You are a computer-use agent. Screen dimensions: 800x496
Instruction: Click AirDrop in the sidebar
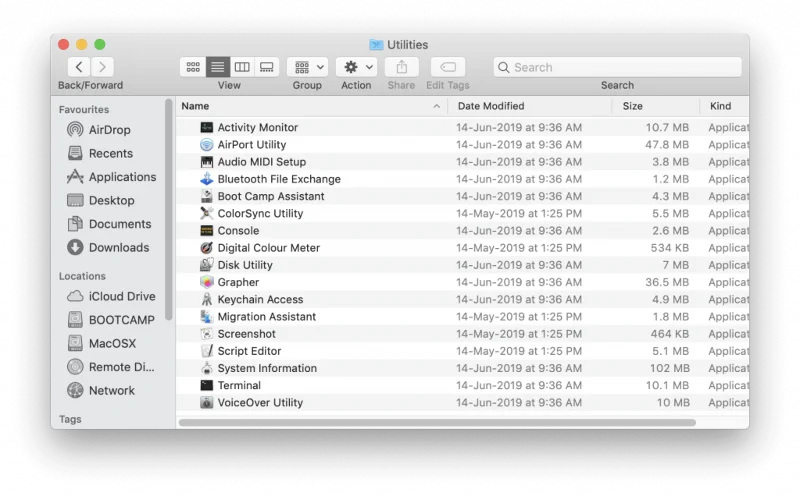[109, 130]
